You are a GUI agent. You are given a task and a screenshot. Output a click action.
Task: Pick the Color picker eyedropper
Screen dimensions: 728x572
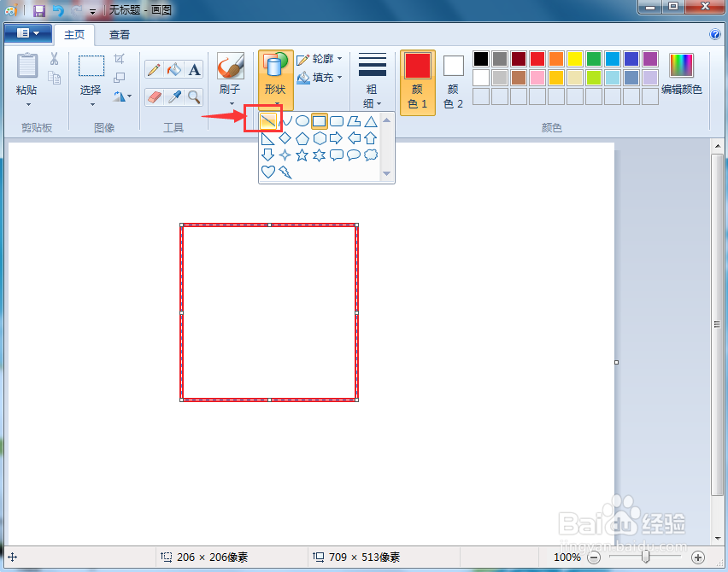(x=174, y=97)
